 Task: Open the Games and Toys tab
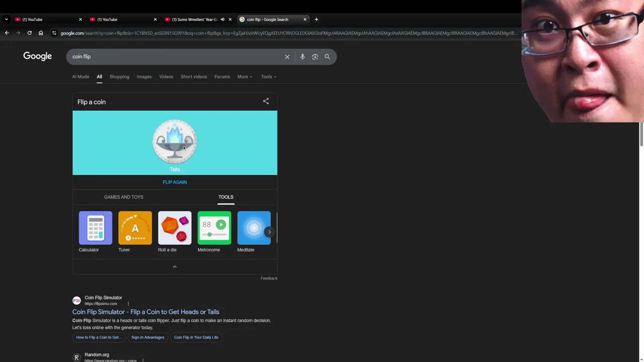pos(124,197)
